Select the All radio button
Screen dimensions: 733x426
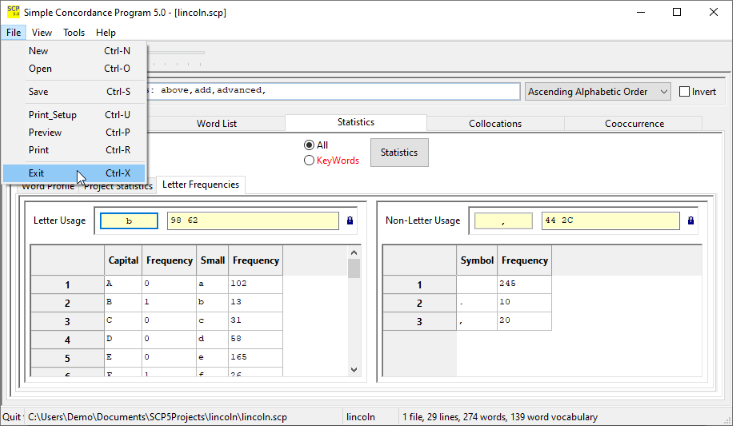(309, 145)
